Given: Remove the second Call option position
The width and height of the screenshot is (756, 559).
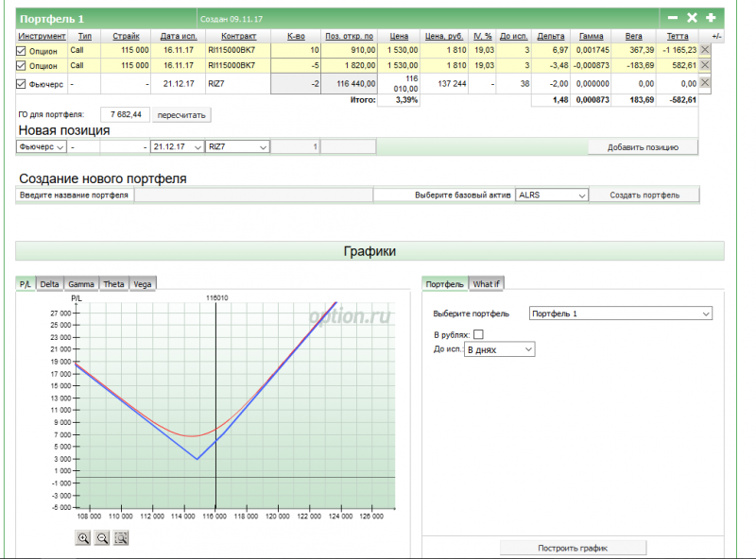Looking at the screenshot, I should (704, 65).
